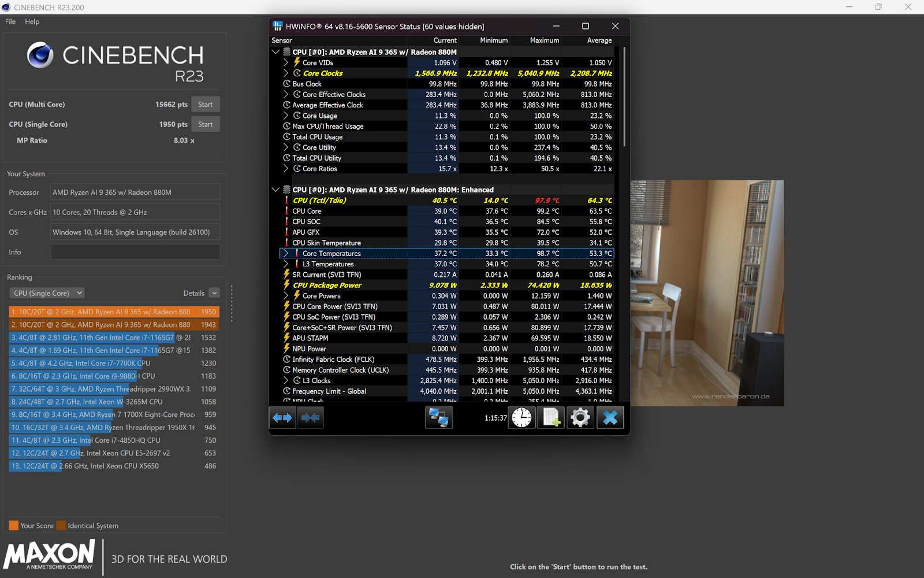Click Infinity Fabric Clock row icon
This screenshot has width=924, height=578.
pyautogui.click(x=286, y=360)
